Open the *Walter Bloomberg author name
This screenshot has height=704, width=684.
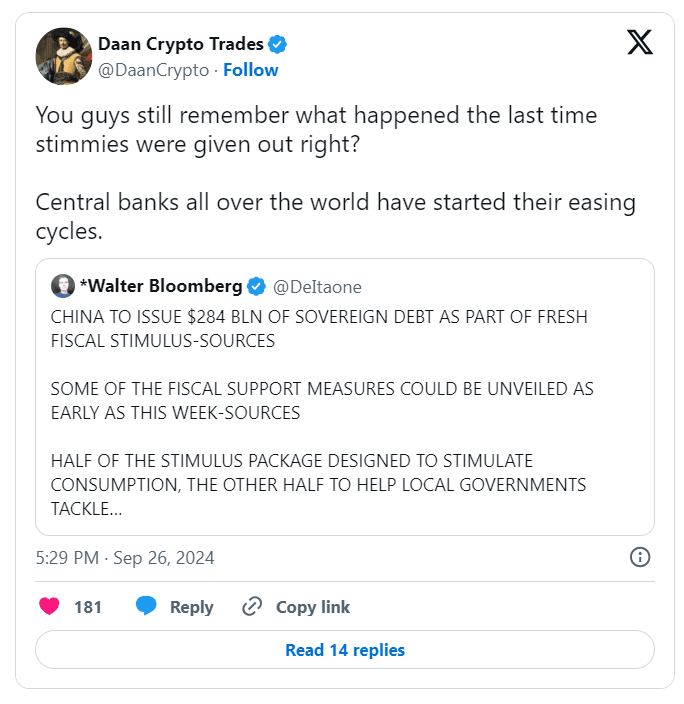tap(160, 287)
